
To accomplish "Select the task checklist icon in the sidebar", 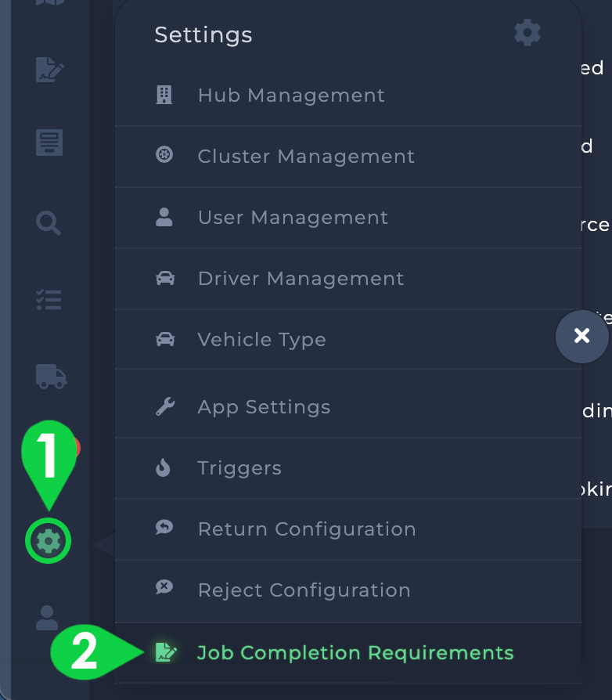I will [x=48, y=300].
